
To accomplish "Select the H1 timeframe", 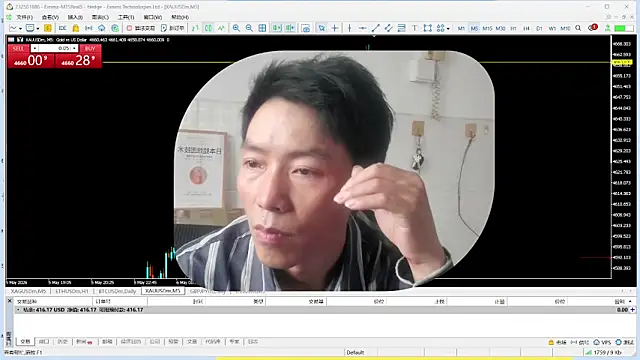I will pyautogui.click(x=513, y=28).
